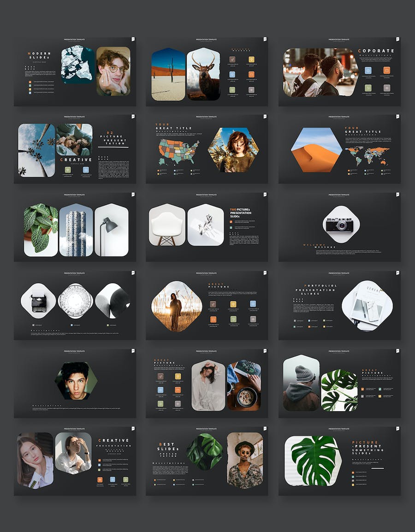Select the vintage camera photo
This screenshot has height=532, width=415.
[x=341, y=224]
